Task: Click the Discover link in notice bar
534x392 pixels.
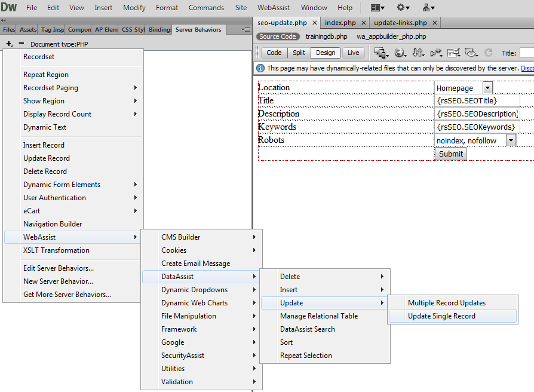Action: 527,68
